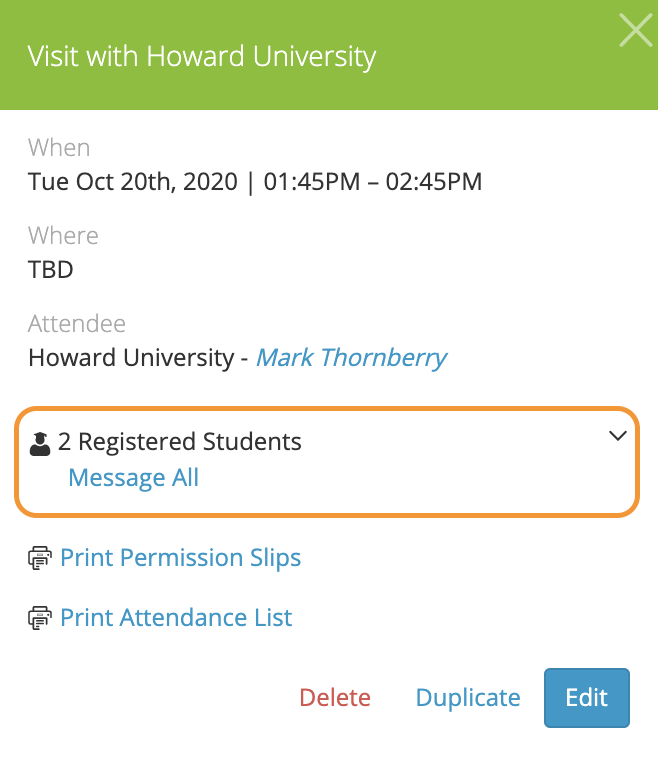This screenshot has height=768, width=658.
Task: Print Permission Slips for this visit
Action: pos(180,558)
